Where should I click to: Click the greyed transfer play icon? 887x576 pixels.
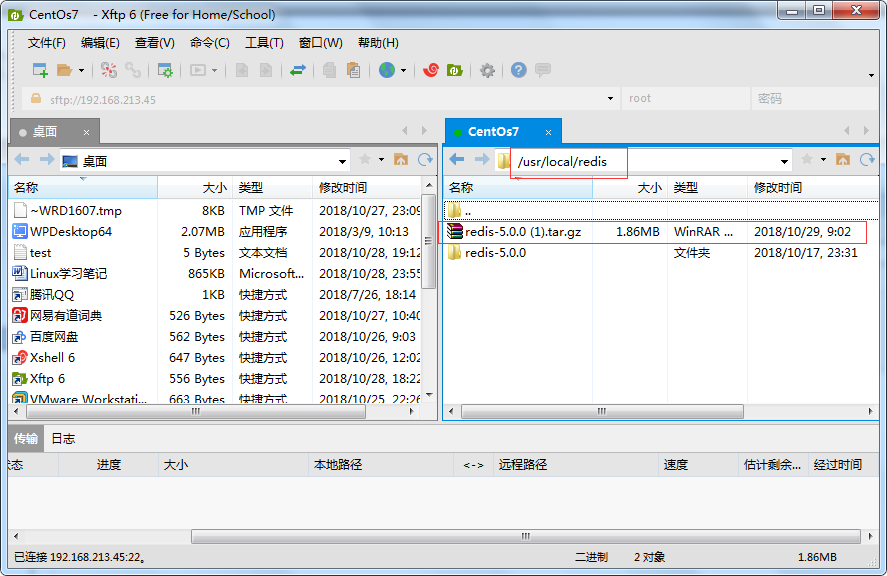tap(197, 70)
